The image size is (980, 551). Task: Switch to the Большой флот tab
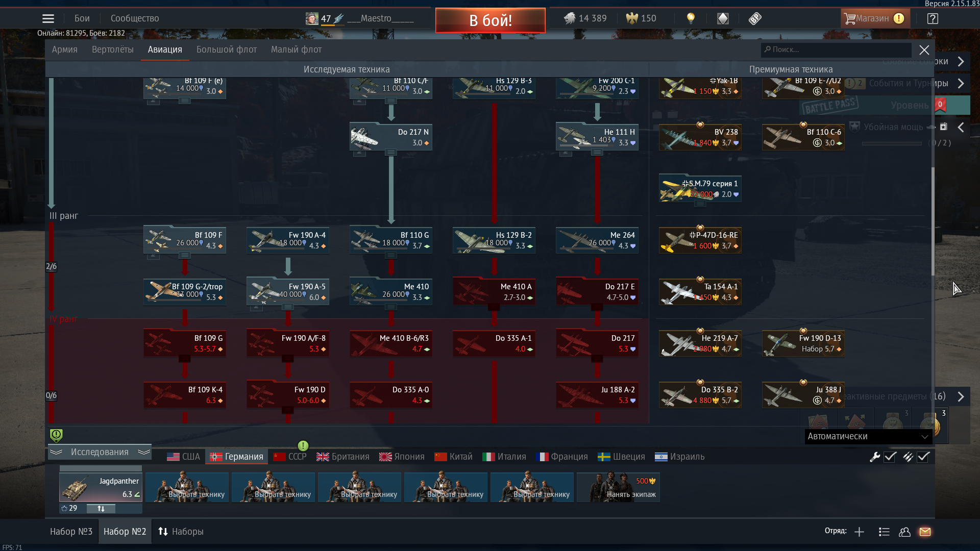coord(227,49)
